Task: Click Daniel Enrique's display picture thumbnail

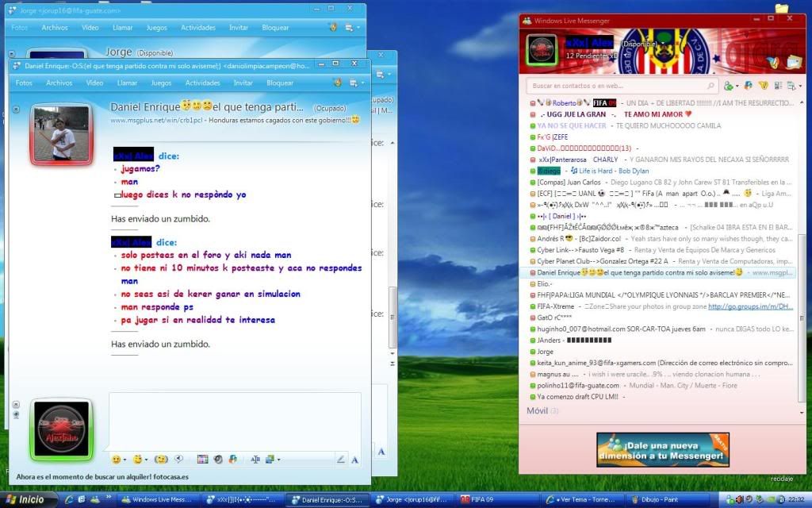Action: tap(62, 133)
